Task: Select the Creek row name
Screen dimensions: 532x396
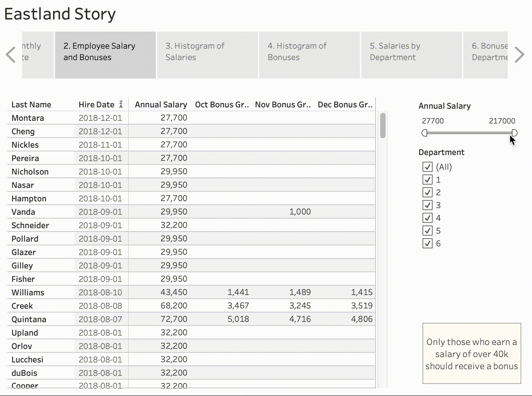Action: pos(22,306)
